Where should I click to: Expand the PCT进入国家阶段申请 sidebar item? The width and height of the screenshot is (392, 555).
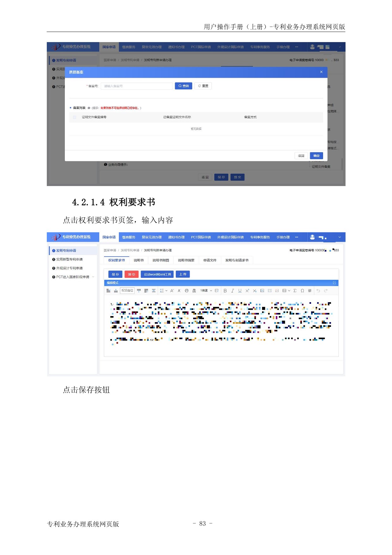(93, 277)
